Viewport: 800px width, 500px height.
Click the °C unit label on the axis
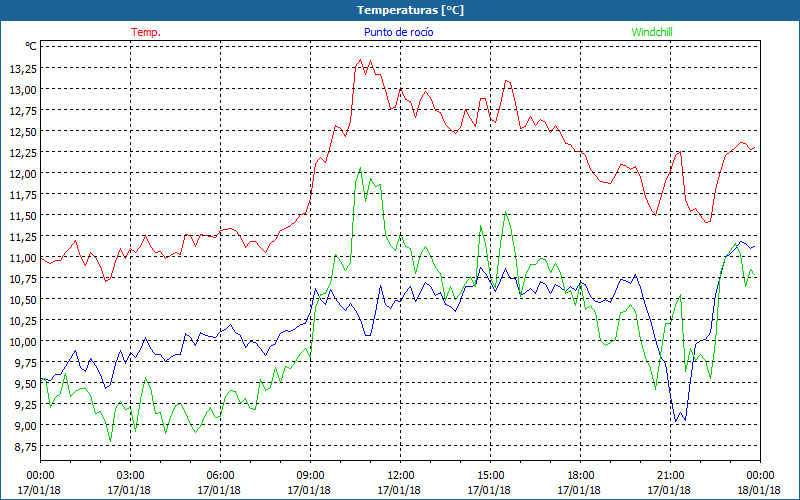[31, 46]
